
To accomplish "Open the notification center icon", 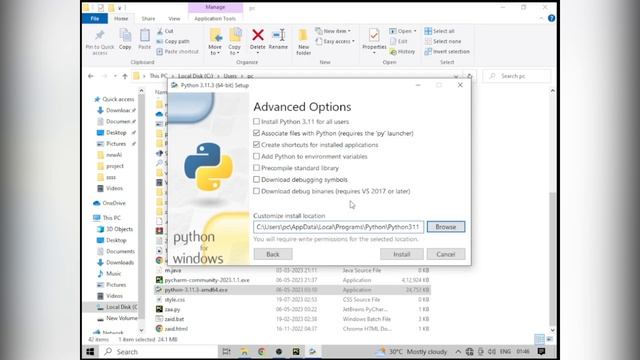I will coord(541,351).
